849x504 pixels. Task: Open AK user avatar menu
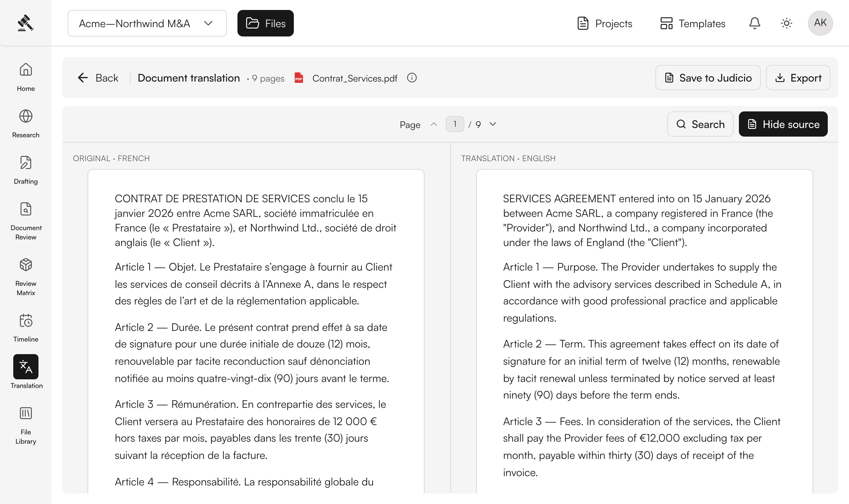820,23
